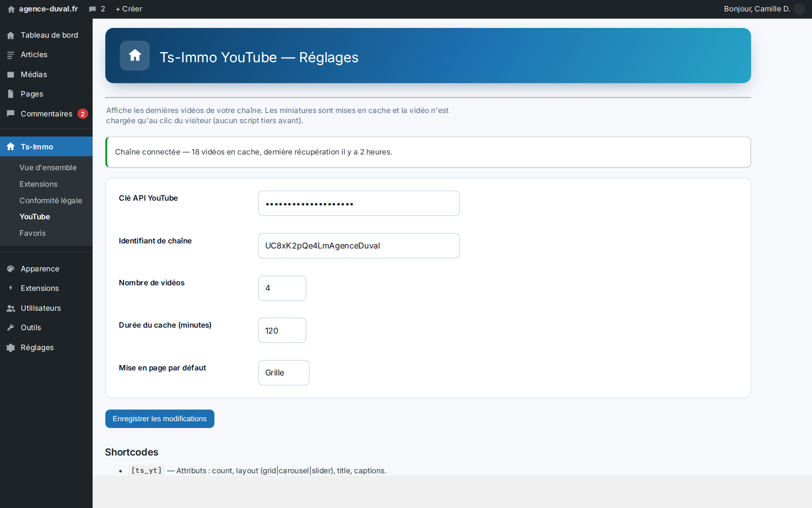Click the Commentaires speech bubble icon
Image resolution: width=812 pixels, height=508 pixels.
(11, 113)
